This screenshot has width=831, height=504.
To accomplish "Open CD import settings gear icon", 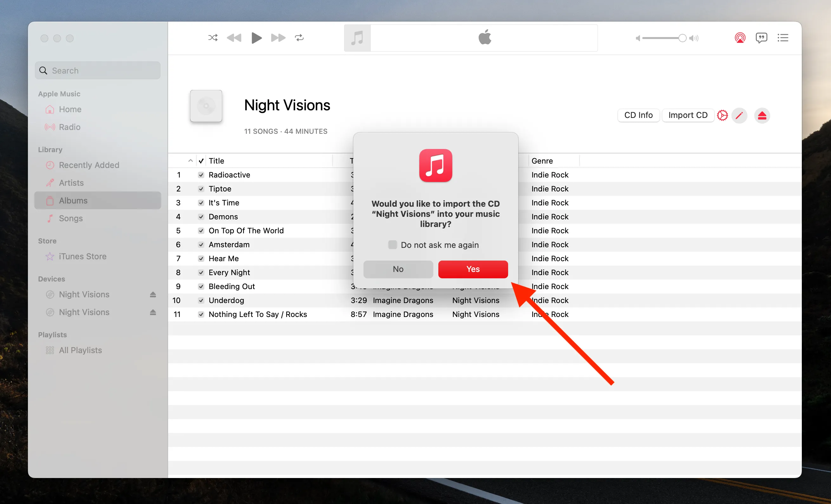I will (x=722, y=115).
